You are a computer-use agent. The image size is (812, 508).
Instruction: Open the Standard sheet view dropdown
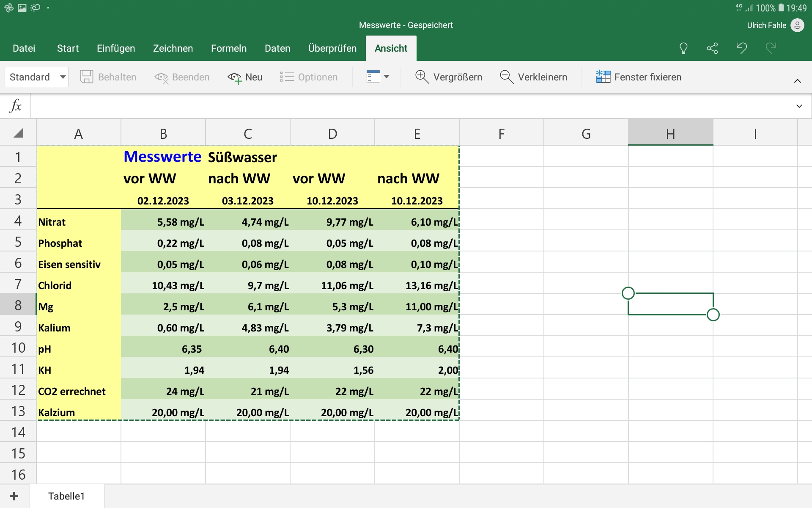point(37,77)
